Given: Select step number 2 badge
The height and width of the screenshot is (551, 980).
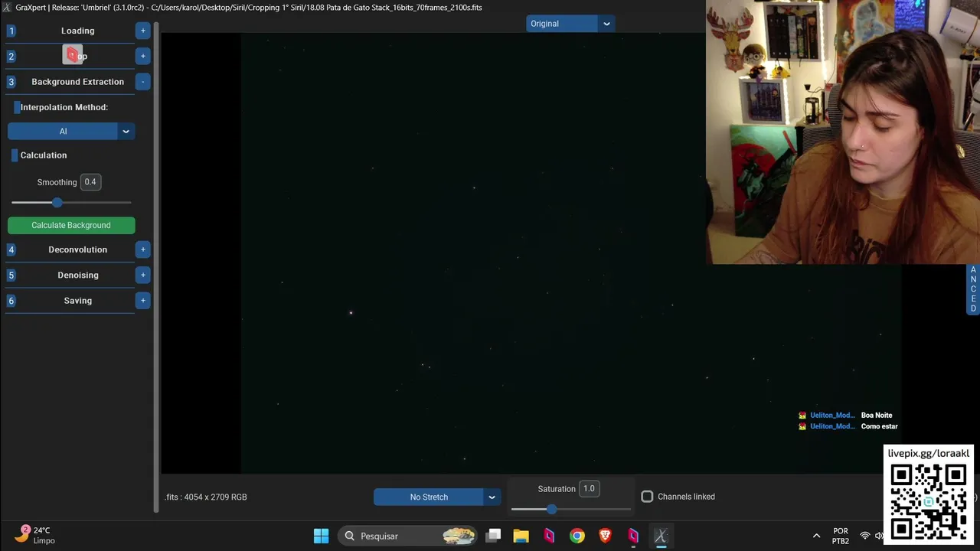Looking at the screenshot, I should (11, 56).
